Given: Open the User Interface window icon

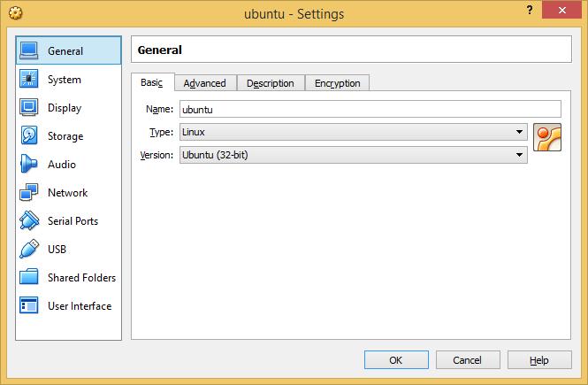Looking at the screenshot, I should [x=29, y=305].
